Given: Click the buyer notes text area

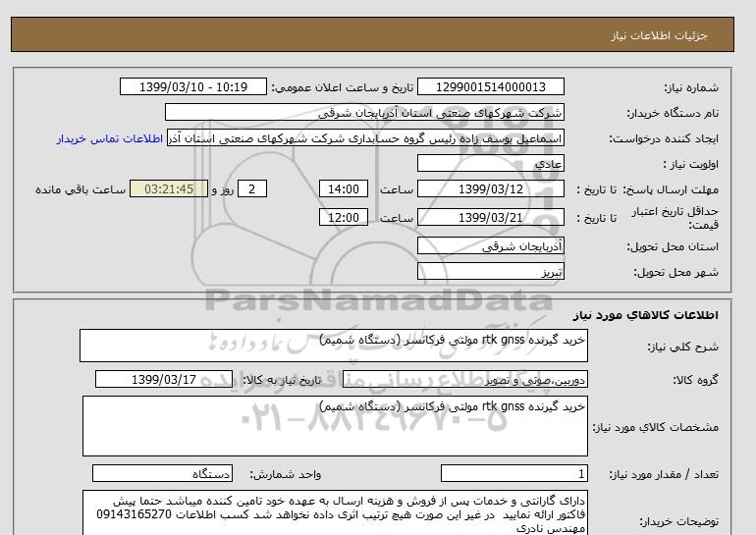Looking at the screenshot, I should click(x=334, y=512).
